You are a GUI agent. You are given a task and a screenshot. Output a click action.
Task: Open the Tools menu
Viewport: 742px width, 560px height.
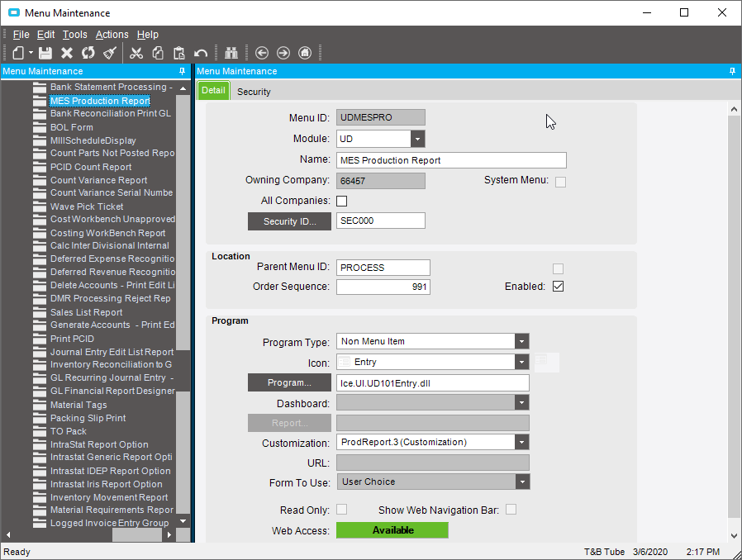tap(74, 35)
